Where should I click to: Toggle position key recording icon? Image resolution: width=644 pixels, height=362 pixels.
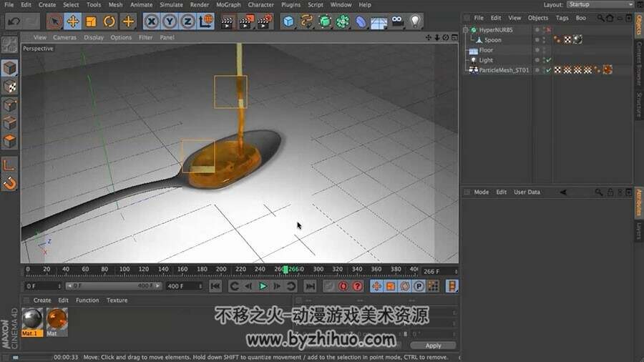(376, 286)
